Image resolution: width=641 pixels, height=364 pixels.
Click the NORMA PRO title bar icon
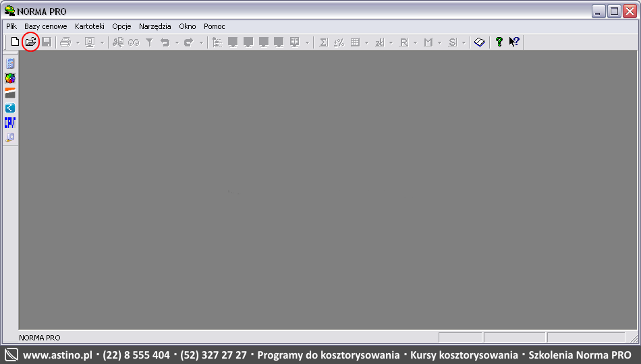coord(9,11)
